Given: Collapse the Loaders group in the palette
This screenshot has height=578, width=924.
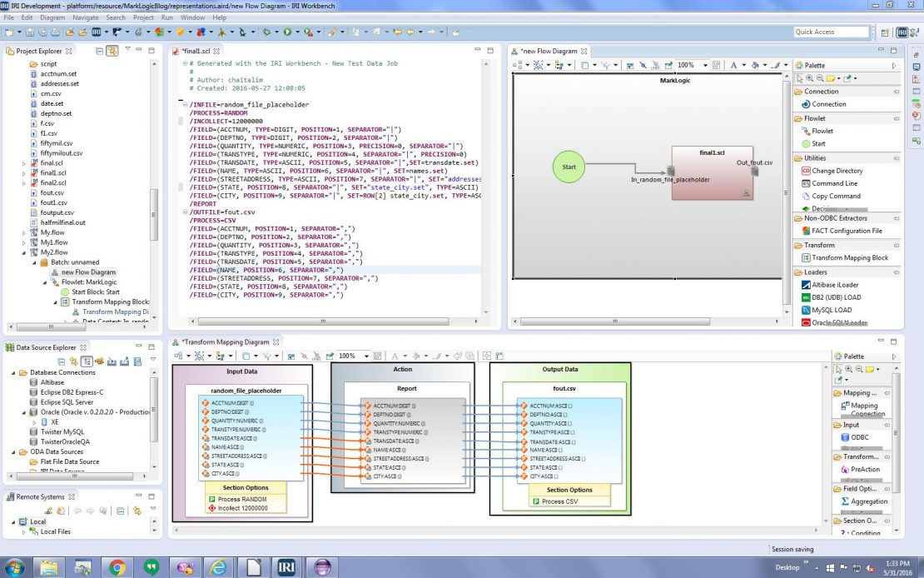Looking at the screenshot, I should [x=846, y=272].
